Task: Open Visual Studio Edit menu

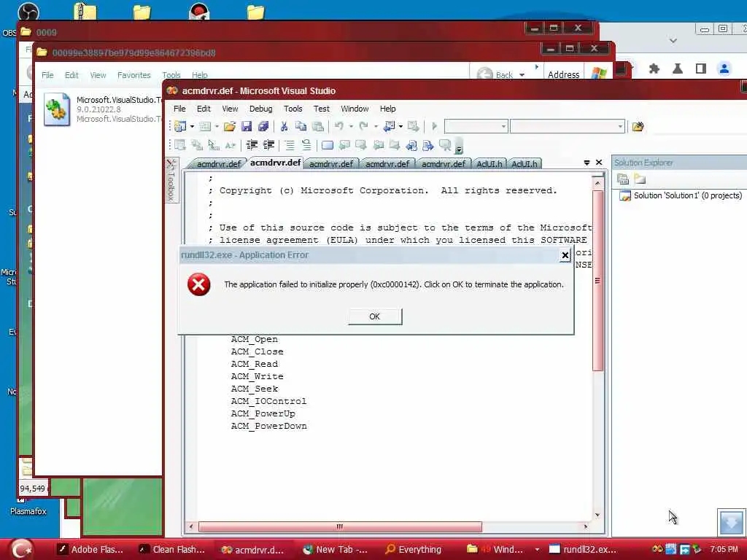Action: (x=204, y=109)
